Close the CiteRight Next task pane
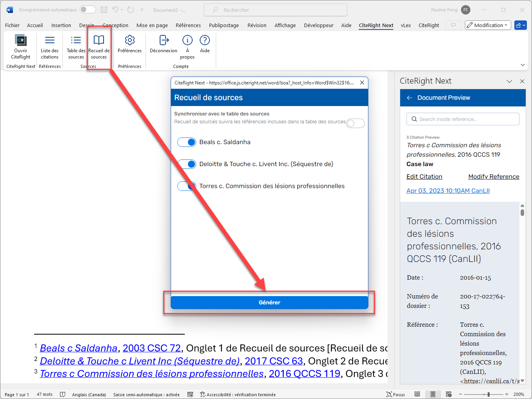Viewport: 532px width, 399px height. coord(522,81)
